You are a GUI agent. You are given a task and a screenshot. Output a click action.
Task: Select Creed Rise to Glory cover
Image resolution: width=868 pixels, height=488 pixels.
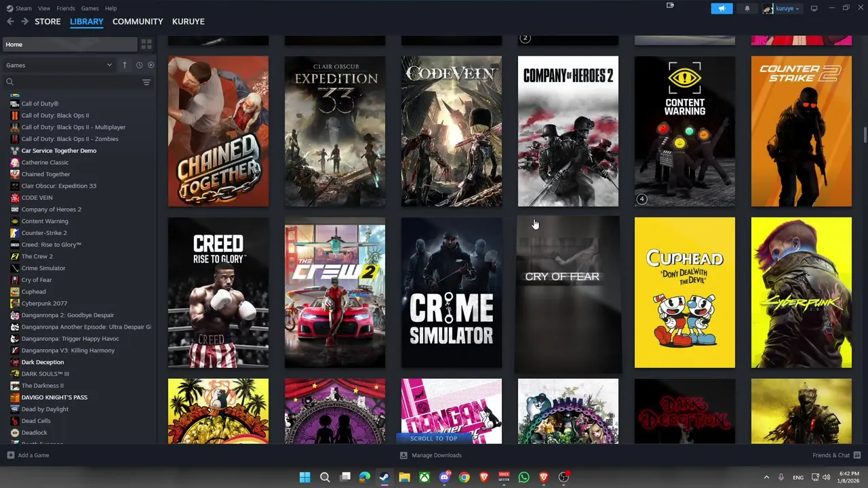click(218, 293)
